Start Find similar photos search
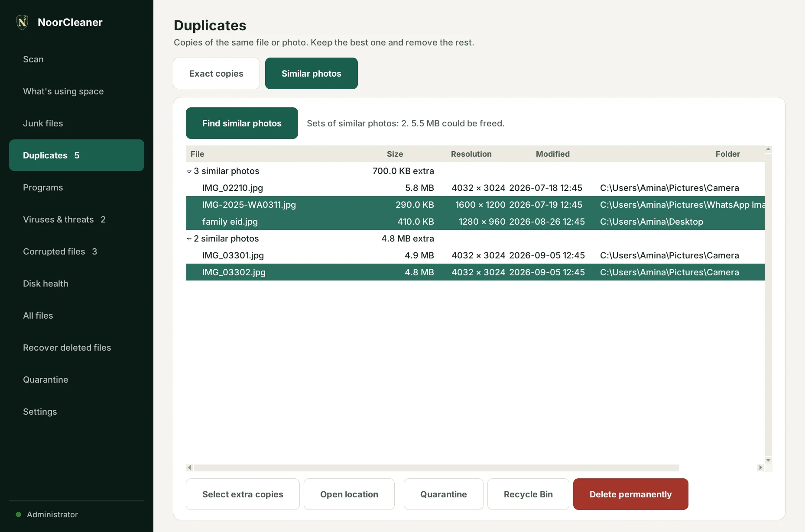The height and width of the screenshot is (532, 805). [x=242, y=123]
